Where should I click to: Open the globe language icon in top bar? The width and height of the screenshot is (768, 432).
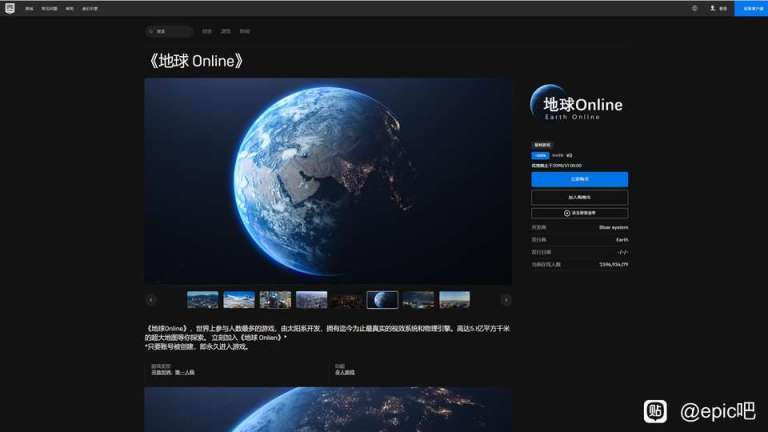pyautogui.click(x=695, y=8)
